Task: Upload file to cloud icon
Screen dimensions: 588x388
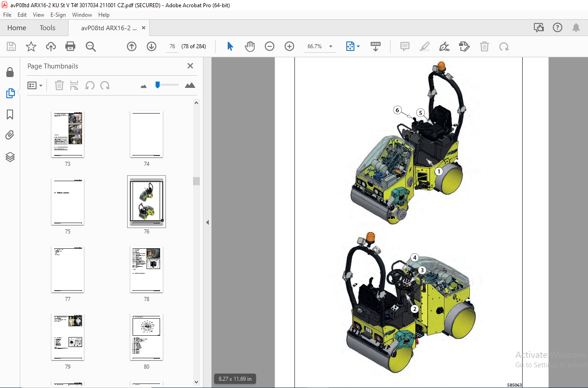Action: coord(51,46)
